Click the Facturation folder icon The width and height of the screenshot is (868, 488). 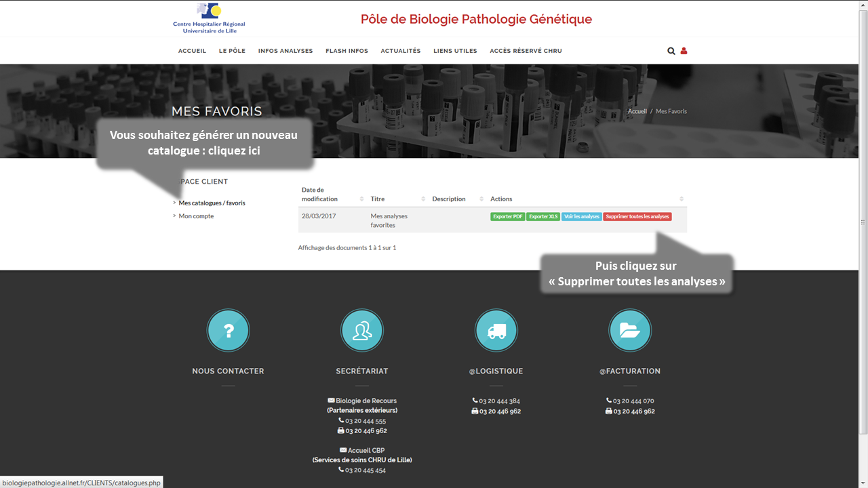(630, 331)
